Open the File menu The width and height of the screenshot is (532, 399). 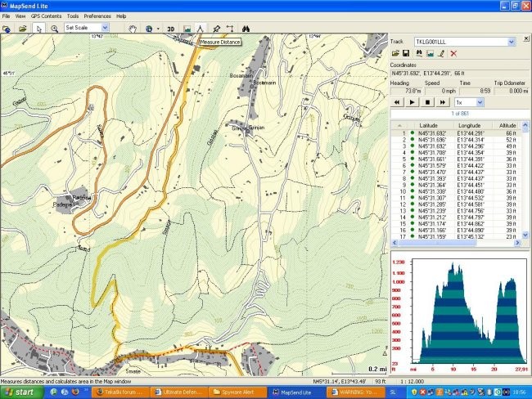[x=6, y=16]
